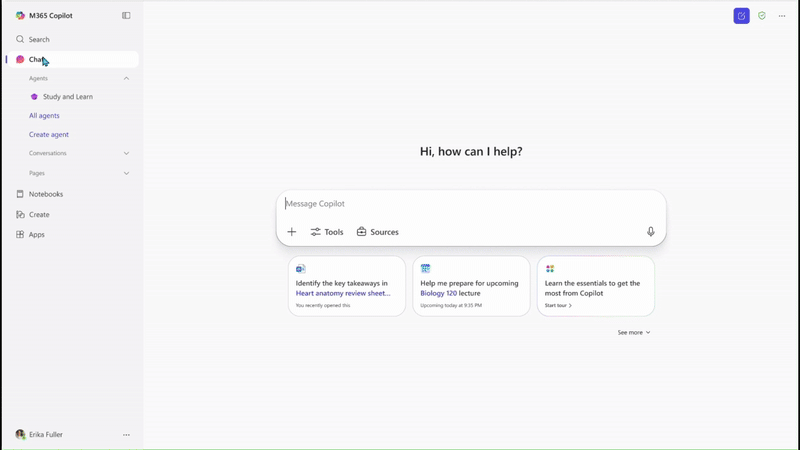Expand See more prompt suggestions
Viewport: 800px width, 450px height.
(634, 333)
